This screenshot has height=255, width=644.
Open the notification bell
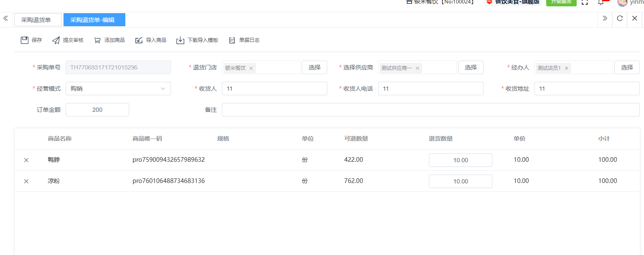pyautogui.click(x=600, y=2)
